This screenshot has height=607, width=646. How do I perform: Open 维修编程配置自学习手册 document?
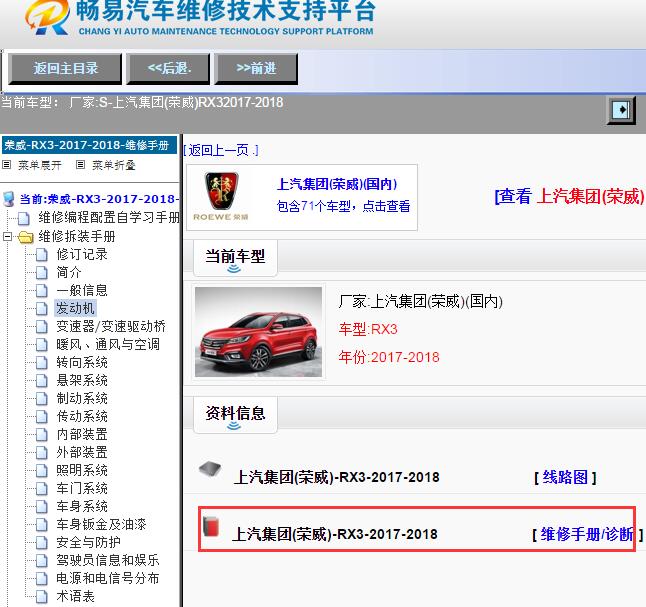coord(109,217)
